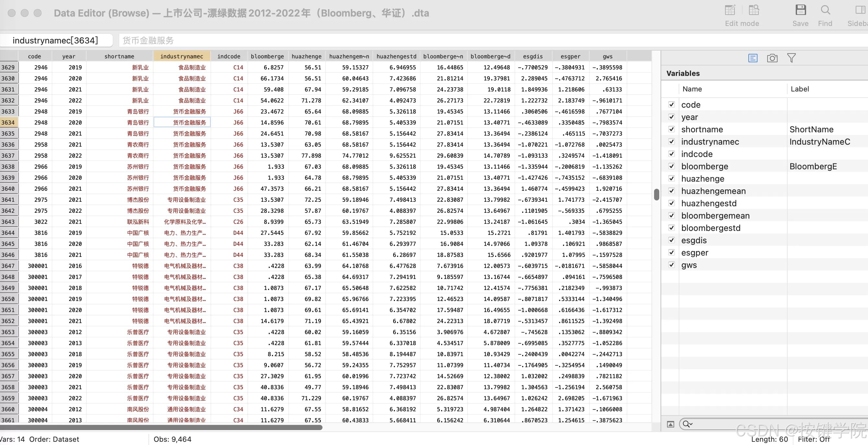This screenshot has height=445, width=868.
Task: Click the Obs: 9,464 status bar entry
Action: tap(172, 439)
